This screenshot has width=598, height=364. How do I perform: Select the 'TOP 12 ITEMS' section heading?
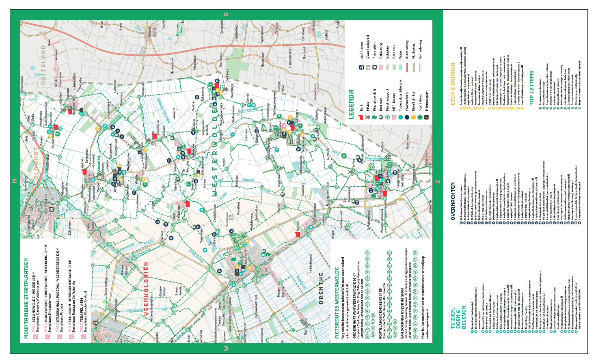point(532,88)
